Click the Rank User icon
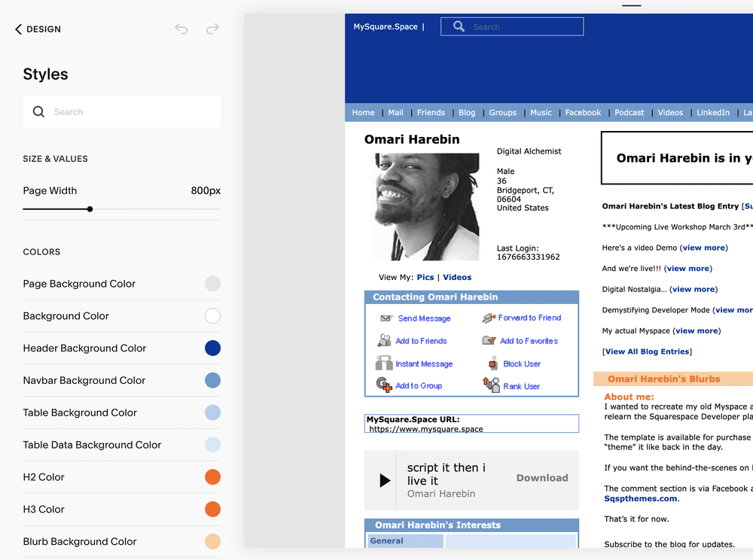This screenshot has width=753, height=560. tap(491, 385)
